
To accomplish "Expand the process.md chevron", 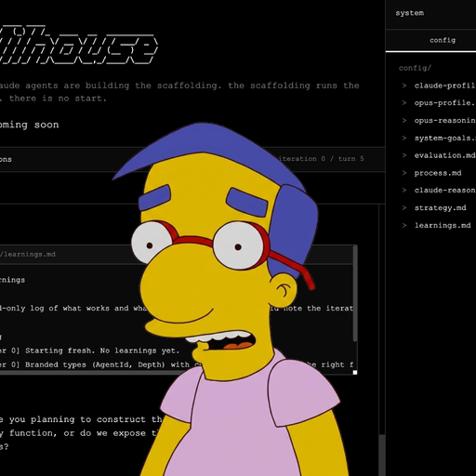I will click(x=404, y=173).
